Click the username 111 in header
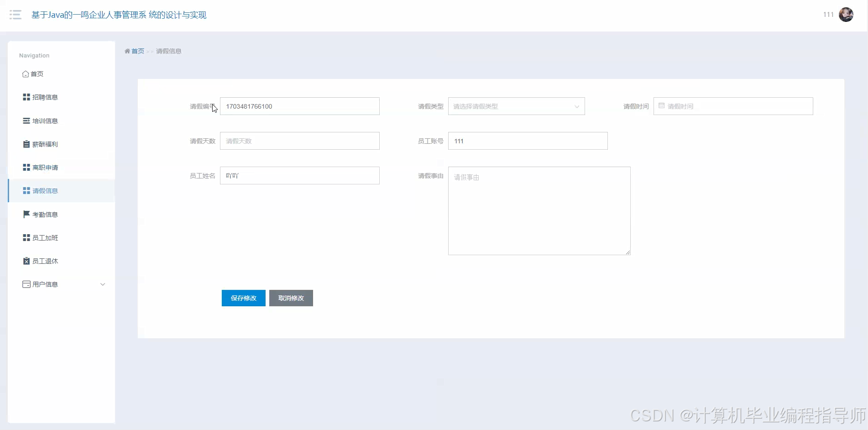This screenshot has height=430, width=868. click(828, 15)
